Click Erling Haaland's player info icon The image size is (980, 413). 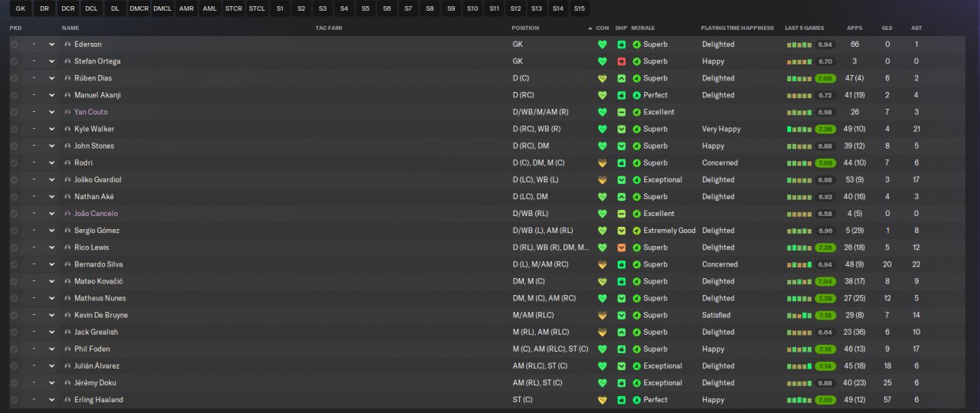pyautogui.click(x=67, y=400)
